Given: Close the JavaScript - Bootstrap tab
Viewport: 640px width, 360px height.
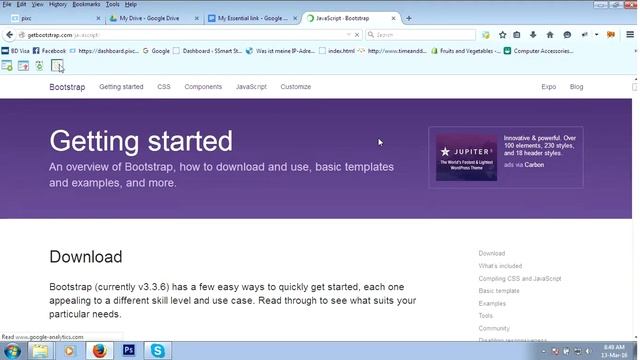Looking at the screenshot, I should click(393, 18).
